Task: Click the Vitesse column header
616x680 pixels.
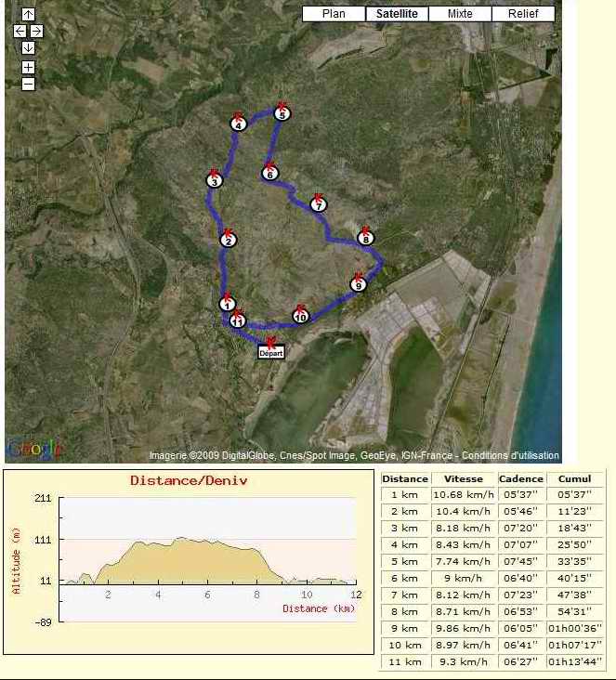Action: click(464, 478)
